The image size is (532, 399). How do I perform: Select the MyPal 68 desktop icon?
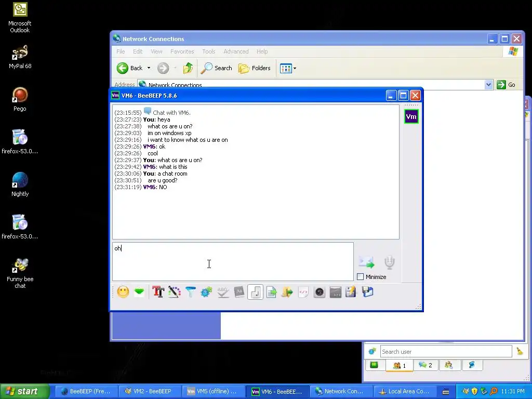[x=20, y=57]
